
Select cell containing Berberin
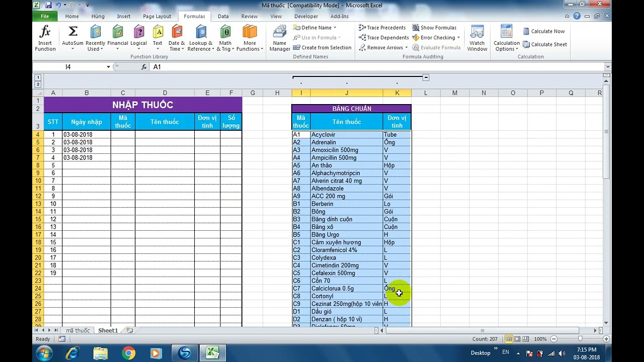(347, 204)
